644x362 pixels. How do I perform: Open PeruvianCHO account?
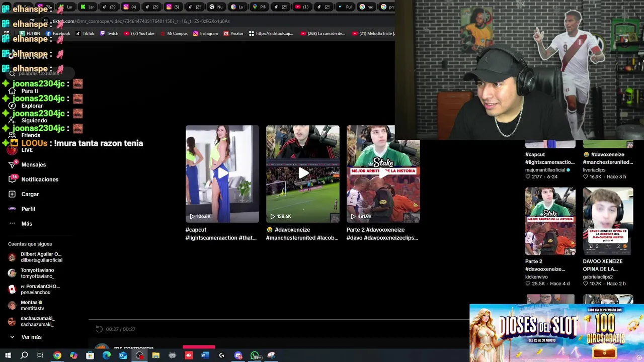tap(35, 289)
